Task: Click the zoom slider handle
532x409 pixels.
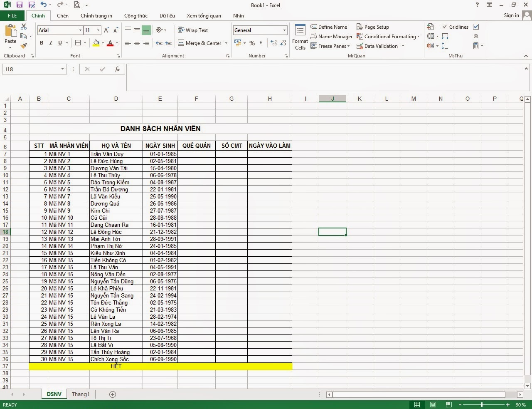Action: coord(482,404)
